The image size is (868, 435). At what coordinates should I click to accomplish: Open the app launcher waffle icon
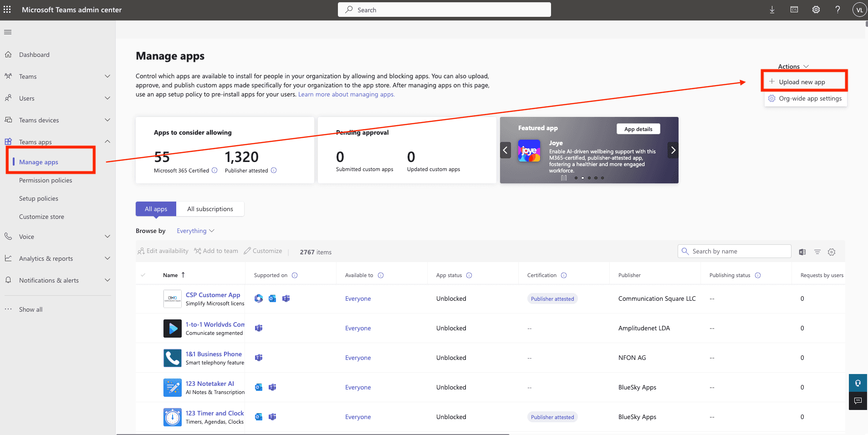tap(7, 10)
